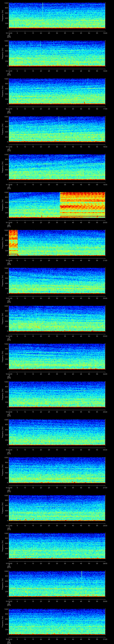The height and width of the screenshot is (644, 114).
Task: Click the 16:25:00 start time label
Action: [x=9, y=450]
